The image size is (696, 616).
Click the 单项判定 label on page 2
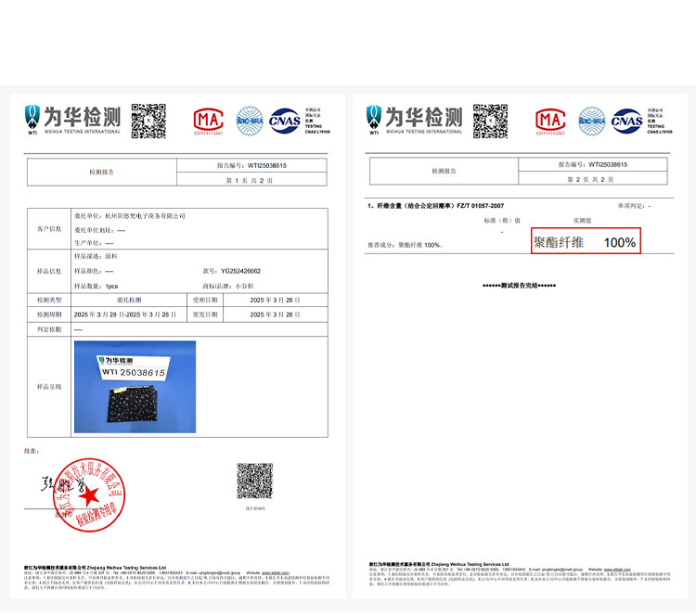[635, 206]
